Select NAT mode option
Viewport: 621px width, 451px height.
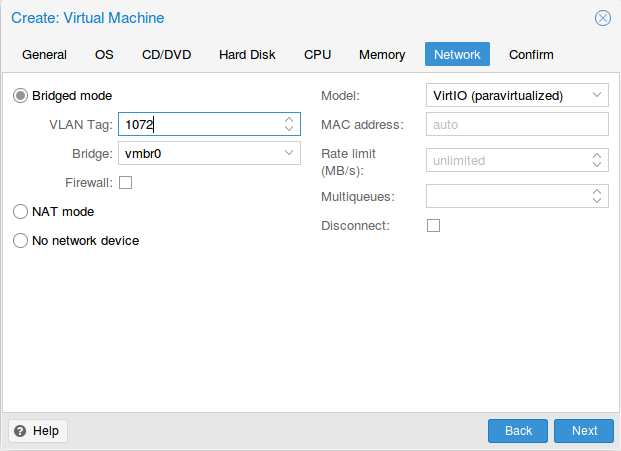[21, 212]
